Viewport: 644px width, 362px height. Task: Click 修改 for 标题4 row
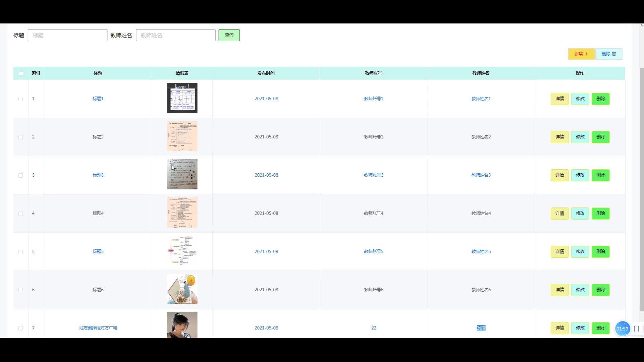pos(580,213)
